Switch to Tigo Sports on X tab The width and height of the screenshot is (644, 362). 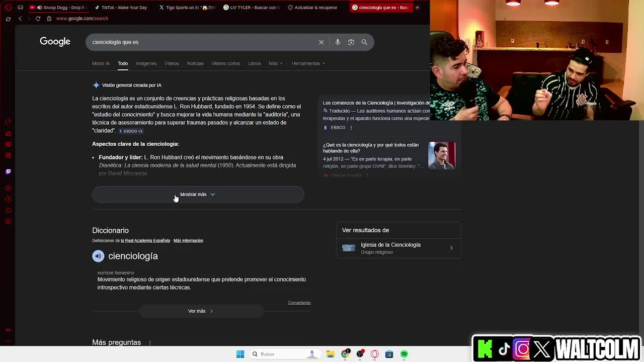click(x=187, y=8)
